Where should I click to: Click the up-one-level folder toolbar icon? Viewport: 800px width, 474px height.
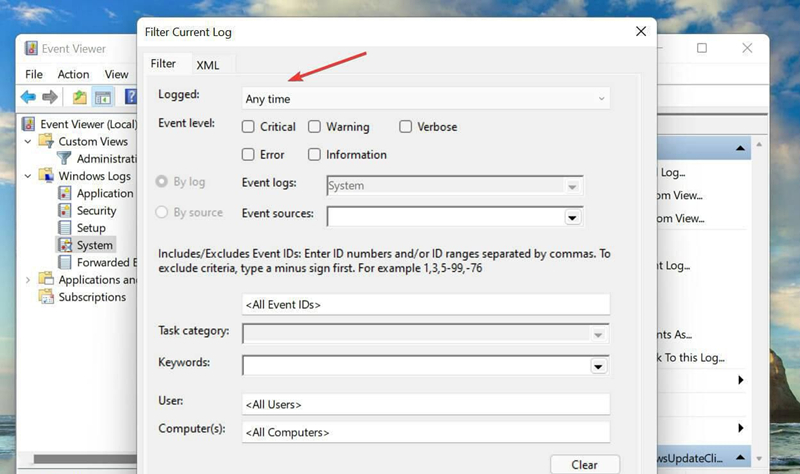[x=79, y=97]
